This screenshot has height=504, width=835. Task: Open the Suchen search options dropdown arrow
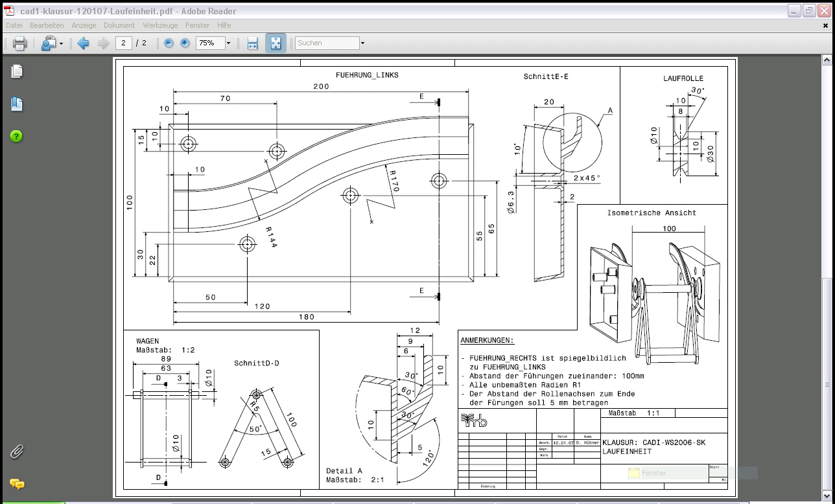coord(362,43)
